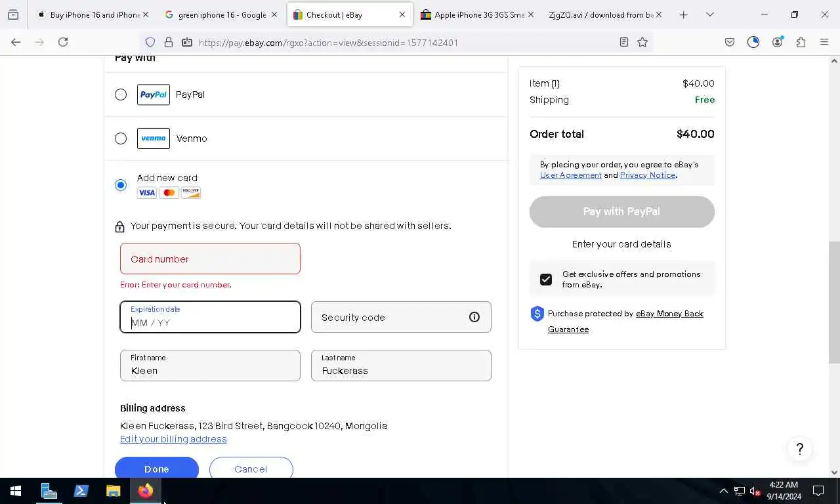Image resolution: width=840 pixels, height=504 pixels.
Task: Click the Venmo logo
Action: (x=154, y=138)
